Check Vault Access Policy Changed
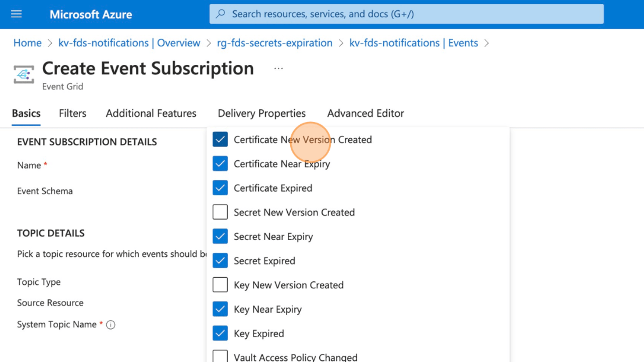 220,357
